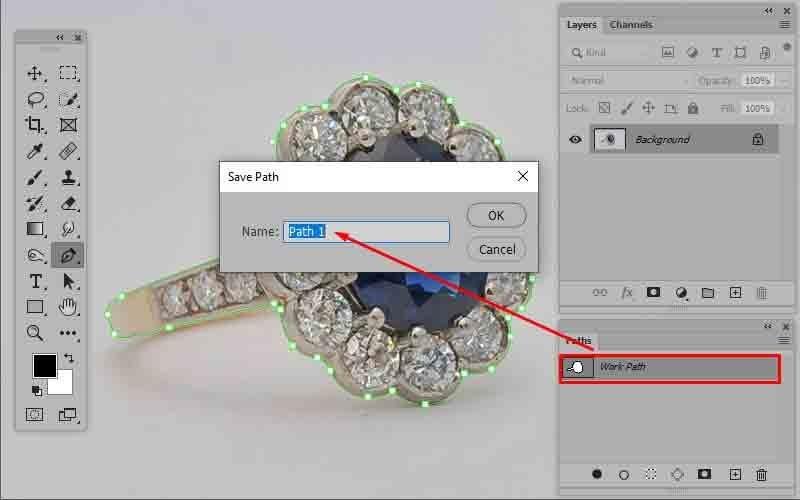Open Edit Toolbar three-dots menu
This screenshot has height=500, width=800.
pyautogui.click(x=68, y=333)
